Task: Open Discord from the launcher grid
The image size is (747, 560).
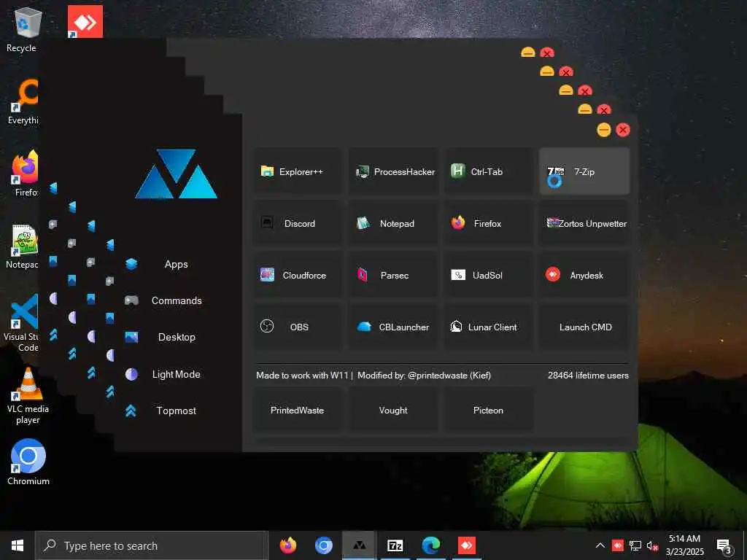Action: pyautogui.click(x=298, y=223)
